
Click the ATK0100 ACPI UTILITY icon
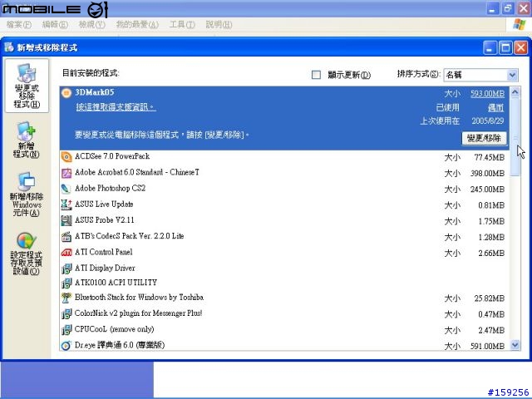click(66, 283)
